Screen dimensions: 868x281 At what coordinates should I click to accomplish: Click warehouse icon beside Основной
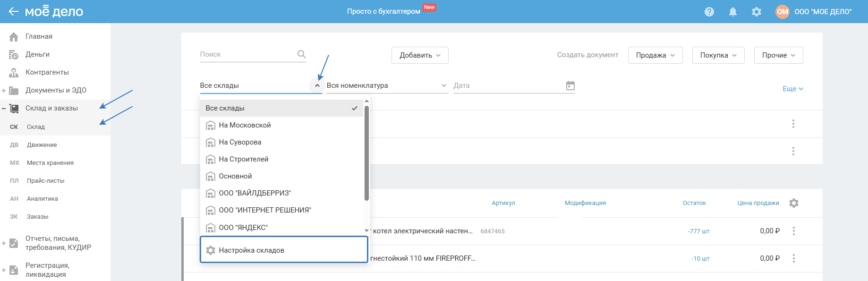(x=211, y=176)
